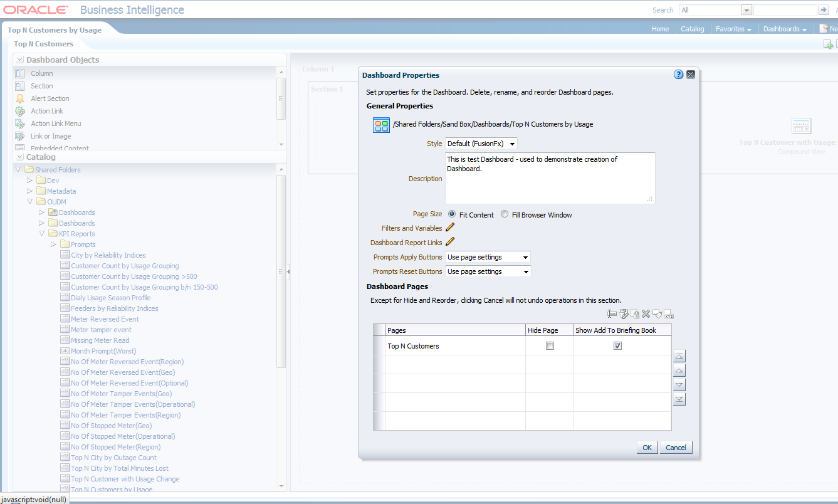This screenshot has height=504, width=838.
Task: Open the Dashboards menu
Action: pos(785,29)
